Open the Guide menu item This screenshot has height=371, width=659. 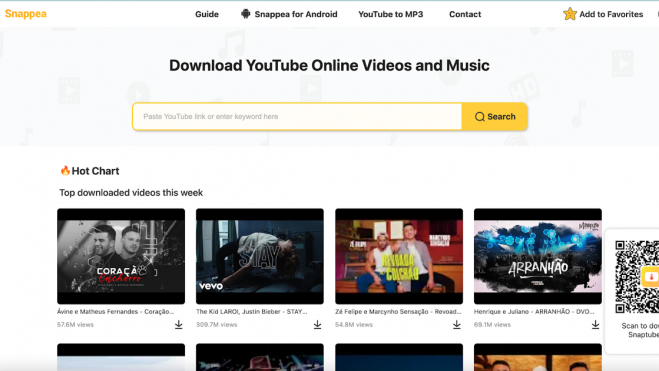pos(207,14)
